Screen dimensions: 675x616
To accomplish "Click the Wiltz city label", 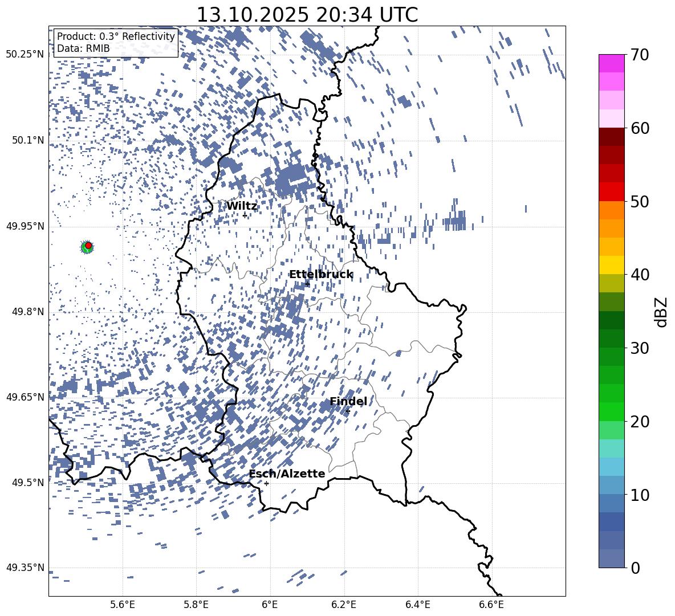I will click(x=242, y=206).
